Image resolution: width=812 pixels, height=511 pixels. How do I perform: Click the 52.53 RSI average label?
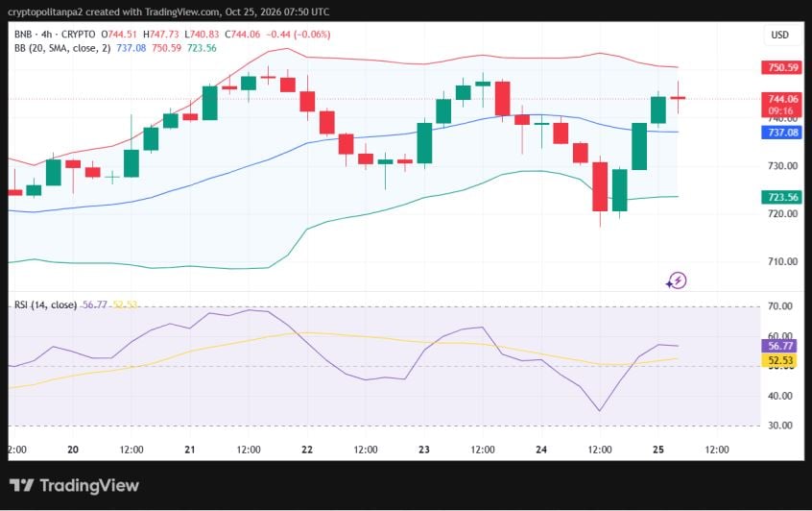[780, 360]
